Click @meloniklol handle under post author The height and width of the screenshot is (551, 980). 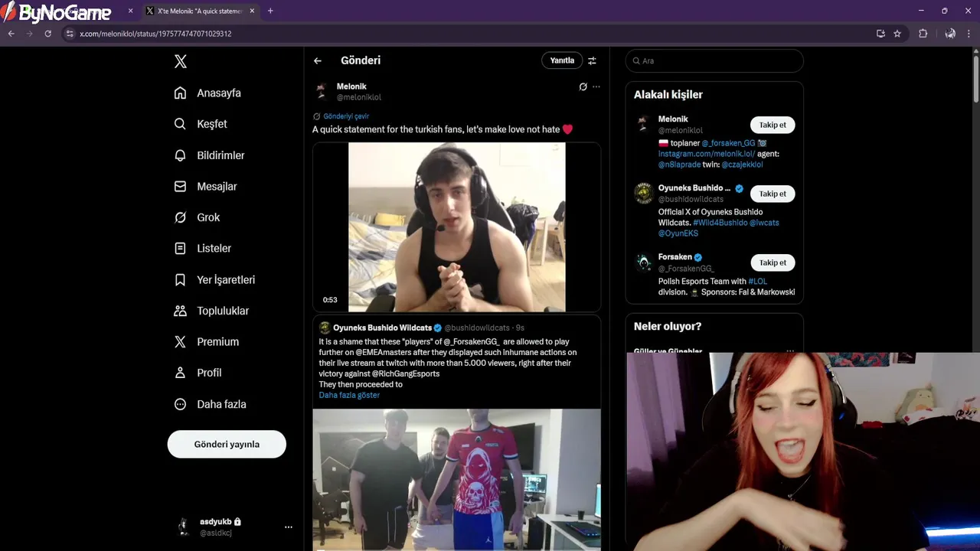tap(359, 97)
